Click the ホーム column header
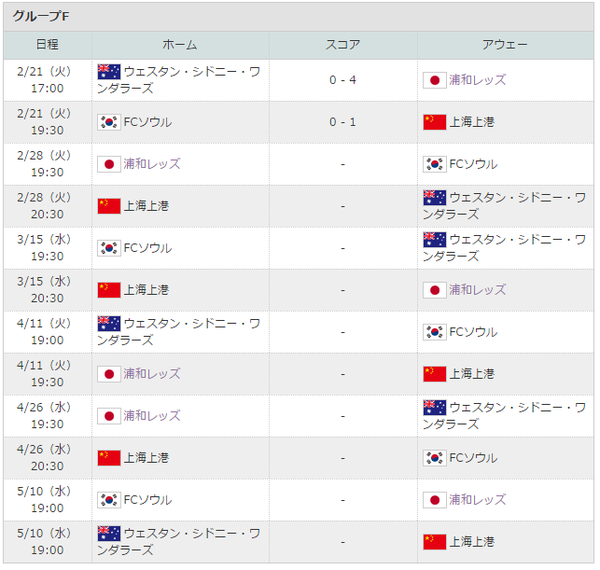This screenshot has height=570, width=600. click(x=180, y=45)
